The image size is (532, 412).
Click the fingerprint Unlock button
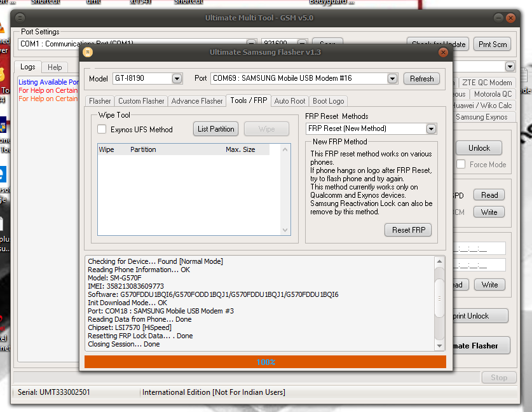pyautogui.click(x=481, y=316)
